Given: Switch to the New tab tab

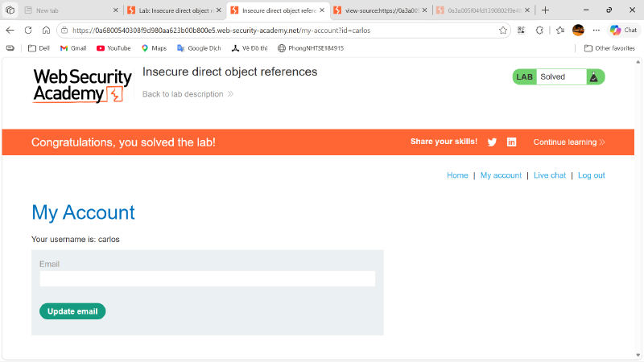Looking at the screenshot, I should [x=71, y=10].
